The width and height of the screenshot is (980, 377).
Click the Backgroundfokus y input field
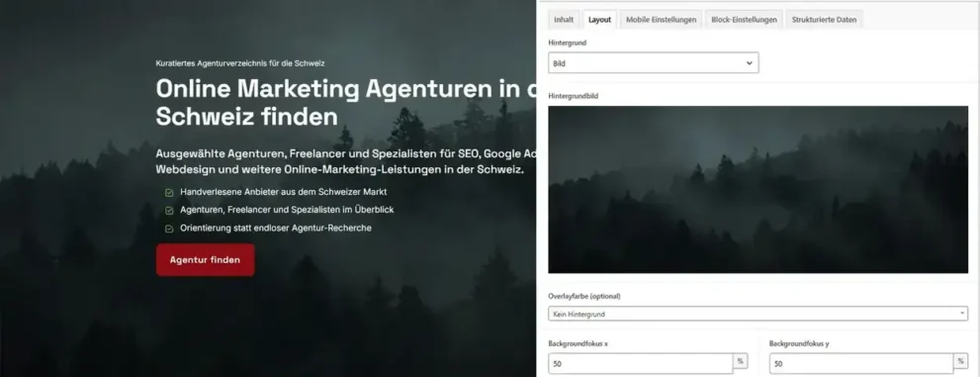(x=861, y=363)
